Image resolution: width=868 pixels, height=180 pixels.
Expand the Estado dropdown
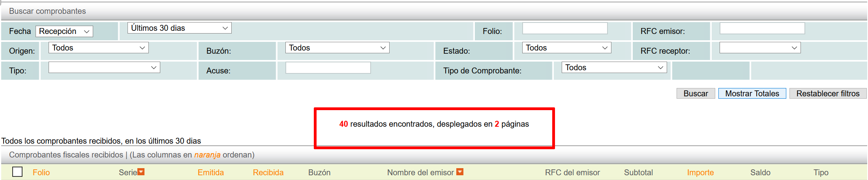point(566,48)
